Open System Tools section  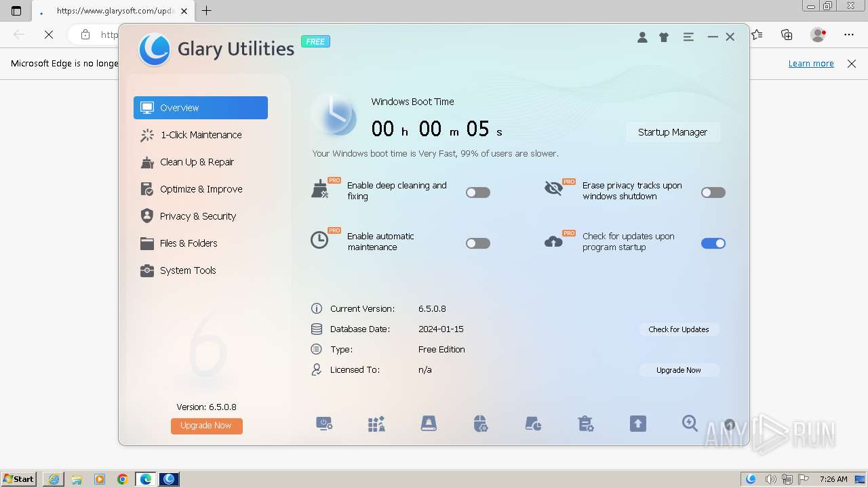(201, 270)
